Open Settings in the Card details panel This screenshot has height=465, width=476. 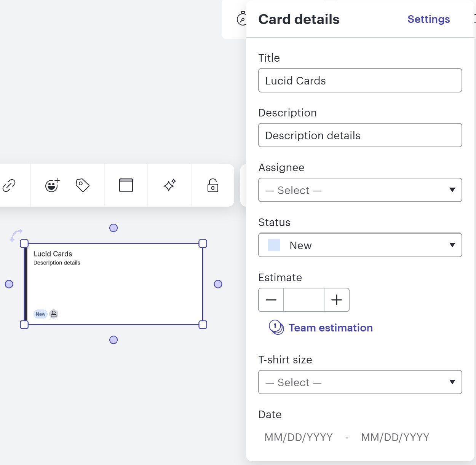point(428,19)
